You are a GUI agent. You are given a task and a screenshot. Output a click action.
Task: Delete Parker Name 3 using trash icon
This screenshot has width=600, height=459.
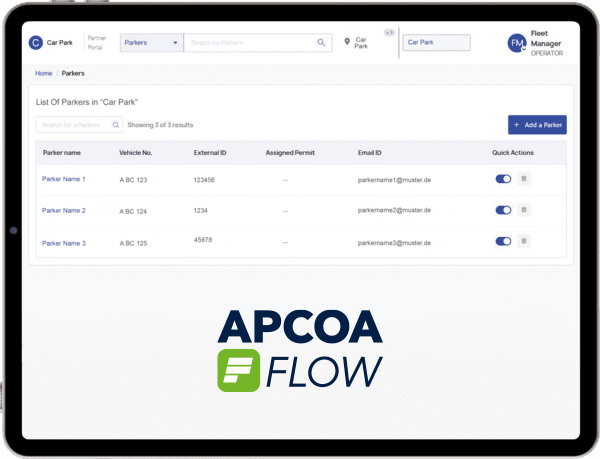pos(524,241)
